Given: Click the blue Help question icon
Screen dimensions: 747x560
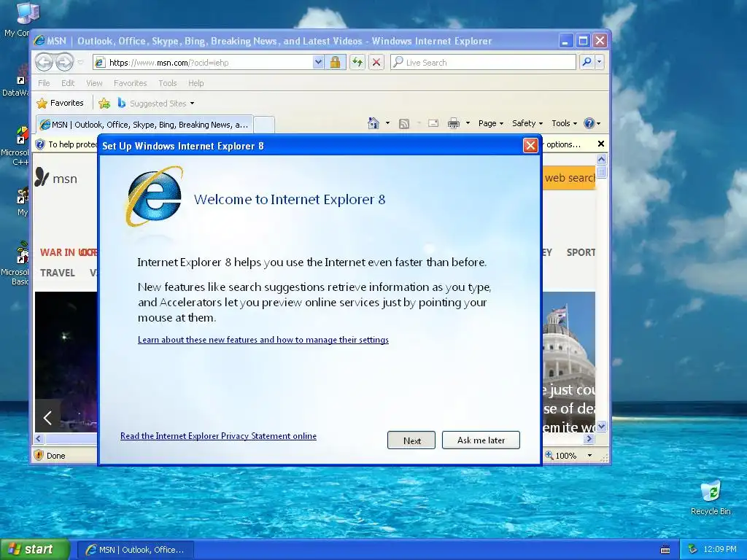Looking at the screenshot, I should pos(589,123).
